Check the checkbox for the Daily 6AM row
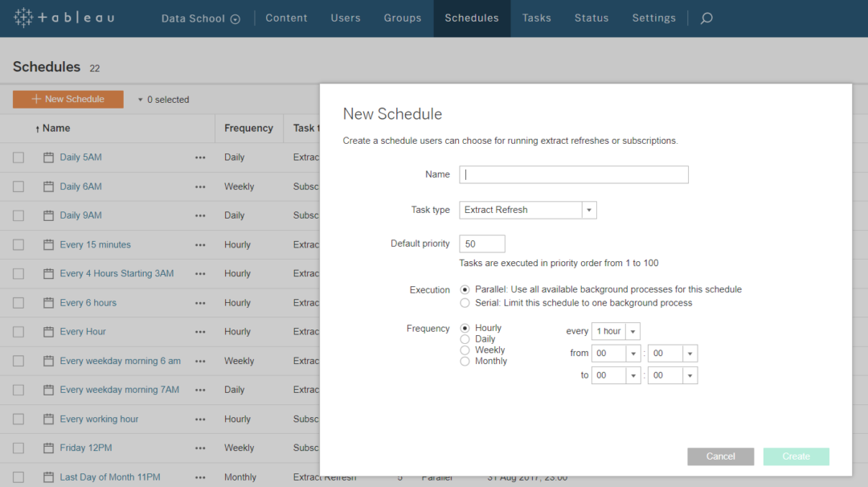 18,186
